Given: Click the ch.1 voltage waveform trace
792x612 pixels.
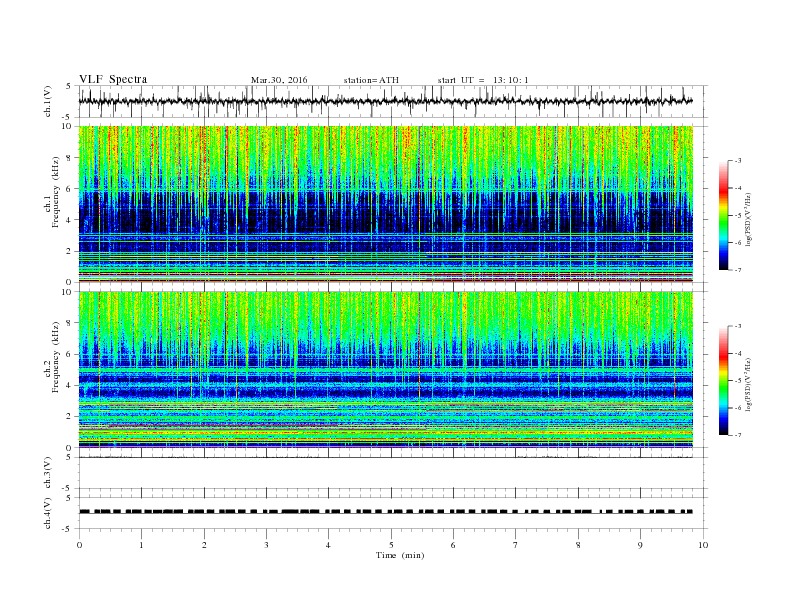Looking at the screenshot, I should click(385, 101).
